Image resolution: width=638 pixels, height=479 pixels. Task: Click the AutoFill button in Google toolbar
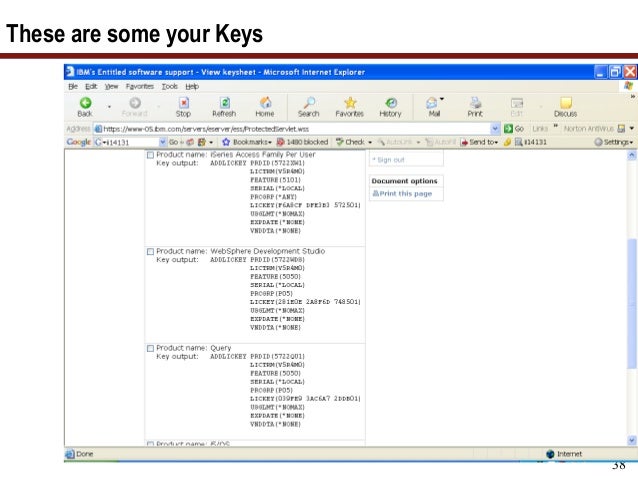(x=441, y=142)
